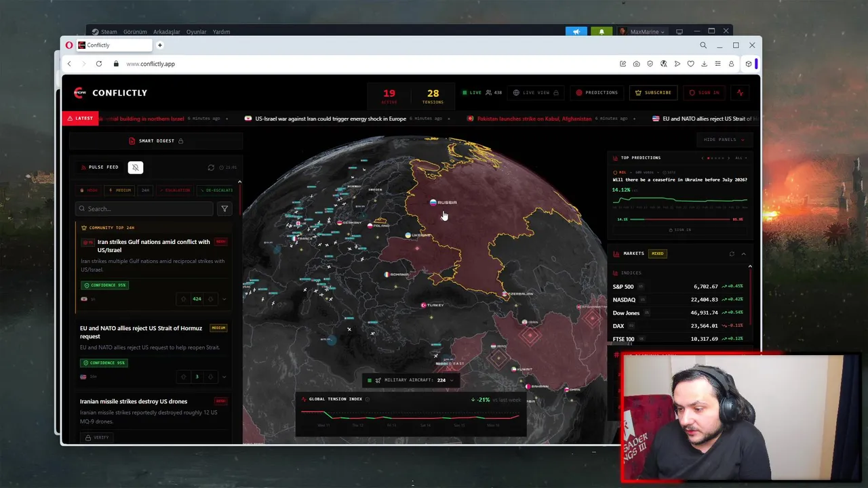Downvote the Iran strikes Gulf nations story
The image size is (868, 488).
click(210, 299)
